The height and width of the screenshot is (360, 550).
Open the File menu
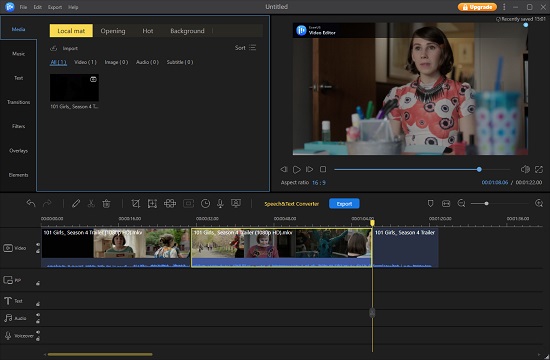(x=23, y=7)
